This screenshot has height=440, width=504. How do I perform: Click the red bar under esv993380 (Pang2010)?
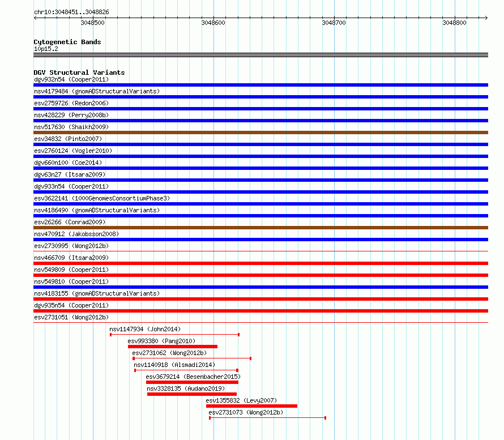pyautogui.click(x=173, y=347)
